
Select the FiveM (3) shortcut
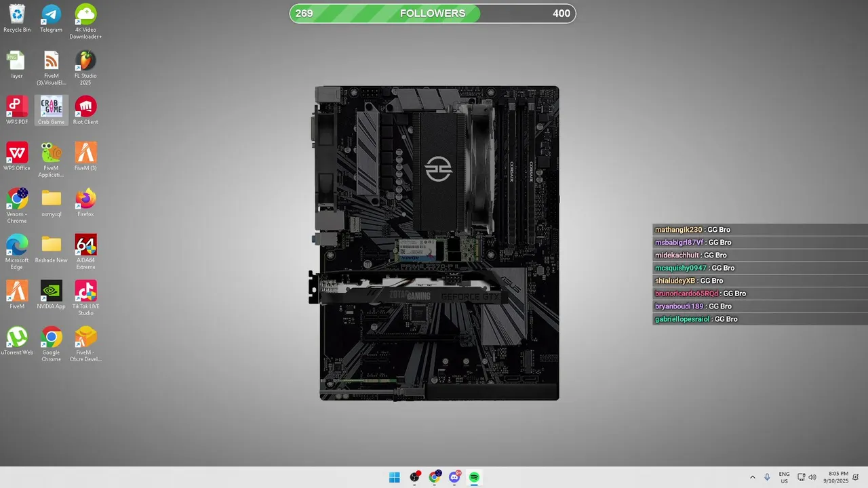pos(85,157)
